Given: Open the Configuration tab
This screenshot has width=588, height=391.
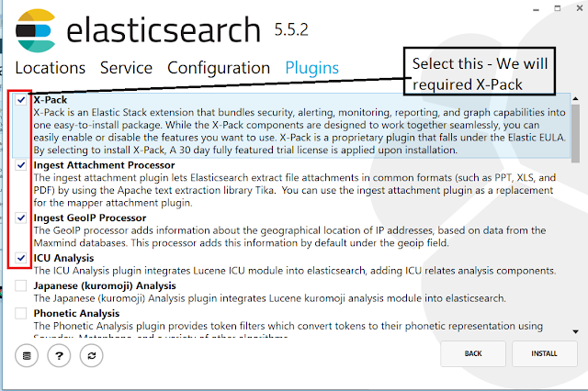Looking at the screenshot, I should (219, 68).
